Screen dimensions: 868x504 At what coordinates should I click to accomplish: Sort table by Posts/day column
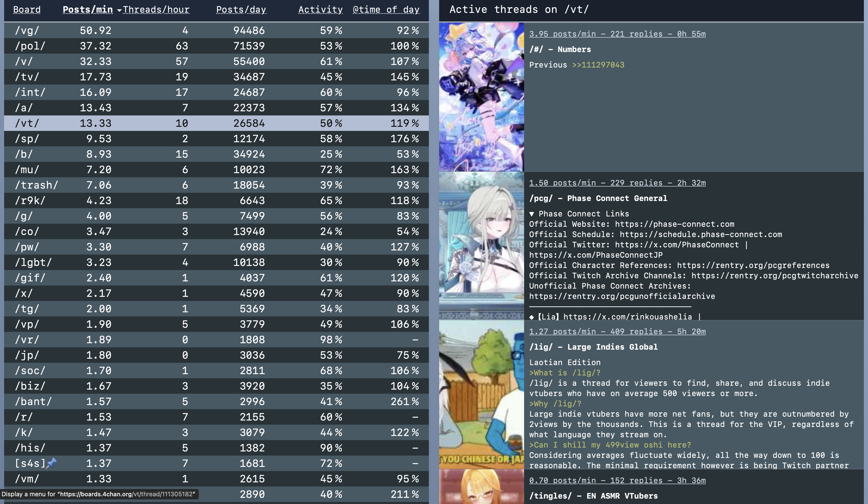(241, 10)
